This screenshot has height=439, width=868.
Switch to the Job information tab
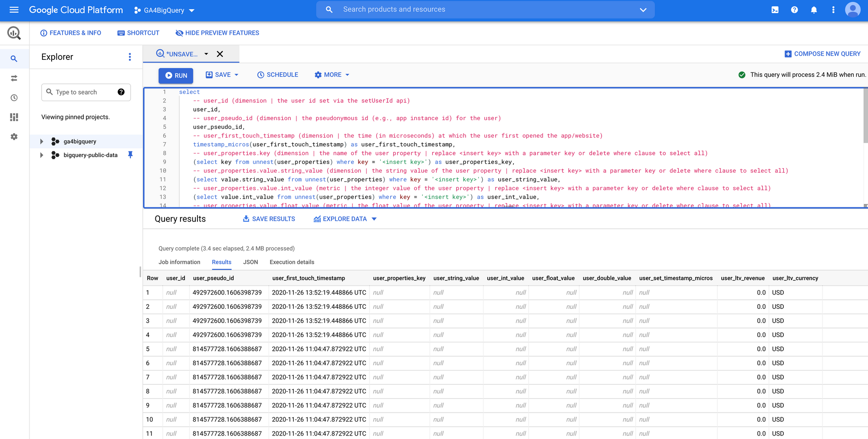pyautogui.click(x=179, y=262)
